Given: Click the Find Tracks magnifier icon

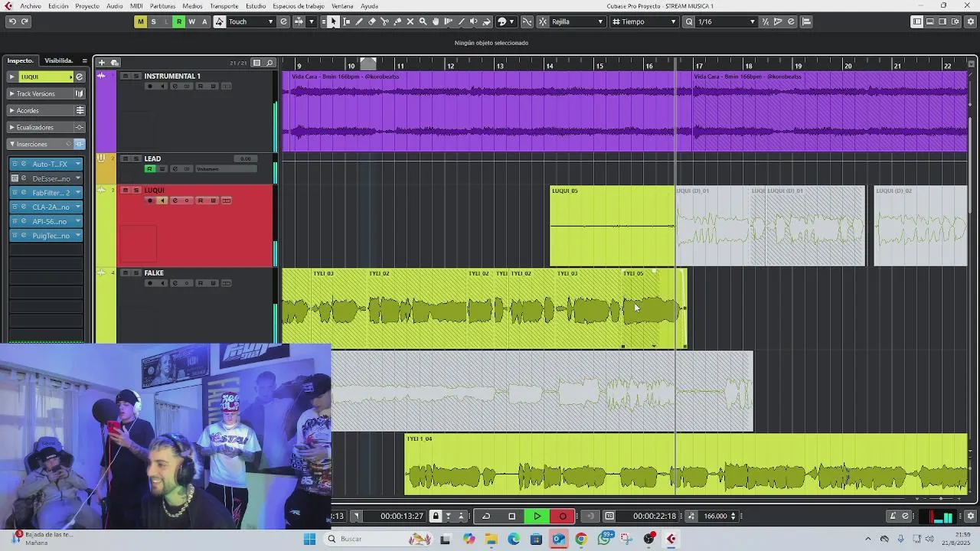Looking at the screenshot, I should [270, 63].
